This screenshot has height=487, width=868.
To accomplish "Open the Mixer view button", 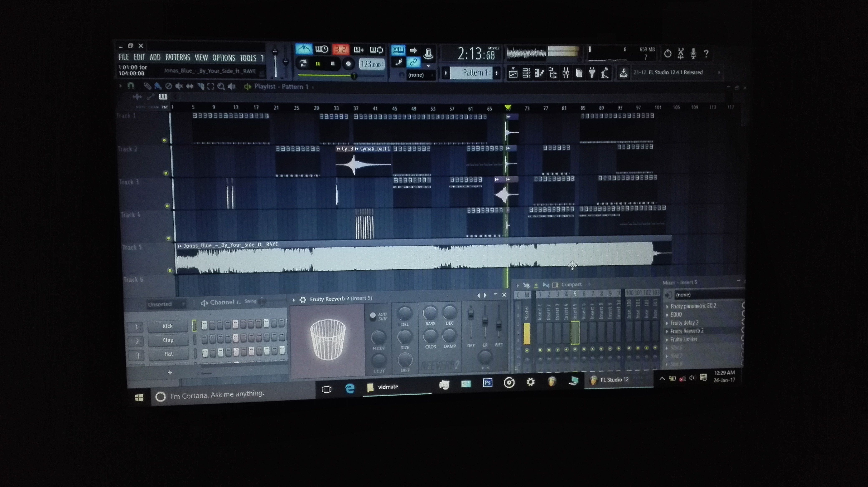I will tap(566, 73).
